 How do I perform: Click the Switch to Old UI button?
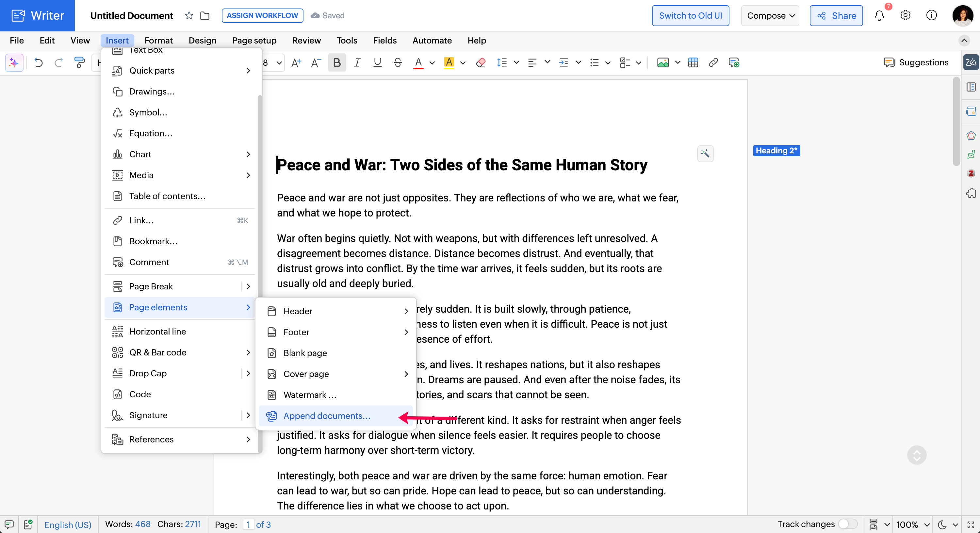point(690,16)
